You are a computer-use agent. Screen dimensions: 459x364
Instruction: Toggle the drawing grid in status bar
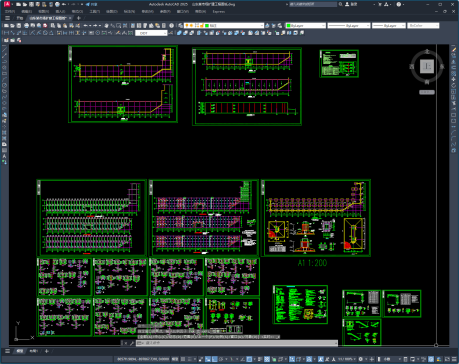(x=183, y=359)
